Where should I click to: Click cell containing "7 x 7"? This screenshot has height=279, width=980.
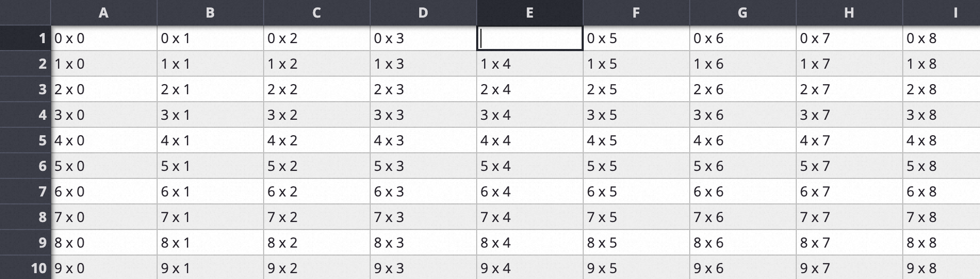(849, 217)
